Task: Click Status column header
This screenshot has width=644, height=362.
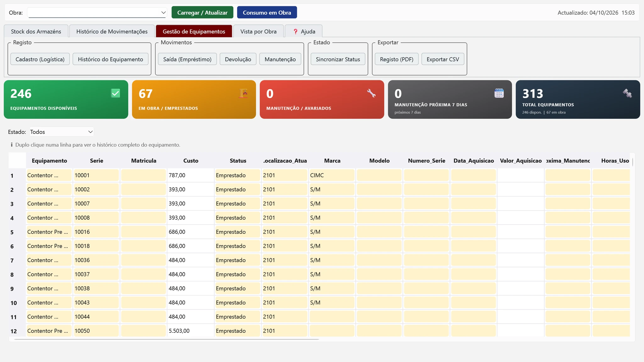Action: (x=238, y=161)
